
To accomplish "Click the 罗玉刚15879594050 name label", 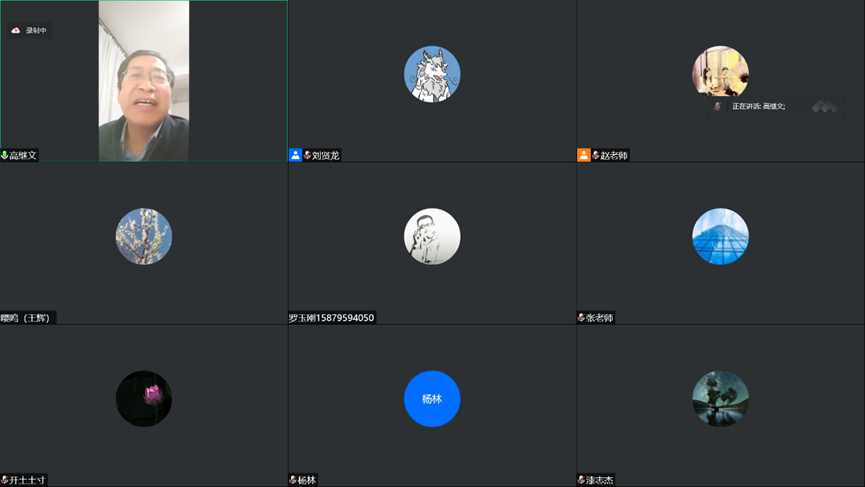I will [331, 318].
